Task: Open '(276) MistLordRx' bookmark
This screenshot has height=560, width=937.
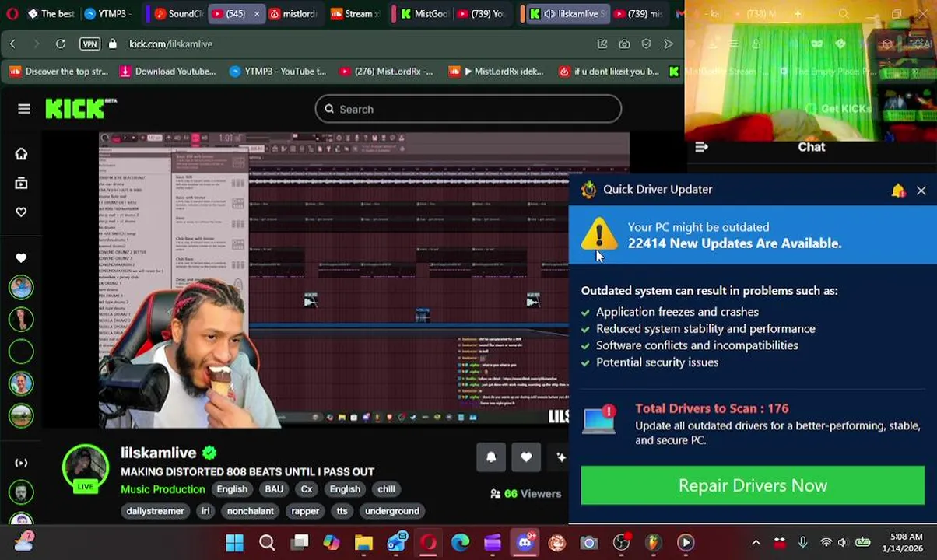Action: point(386,72)
